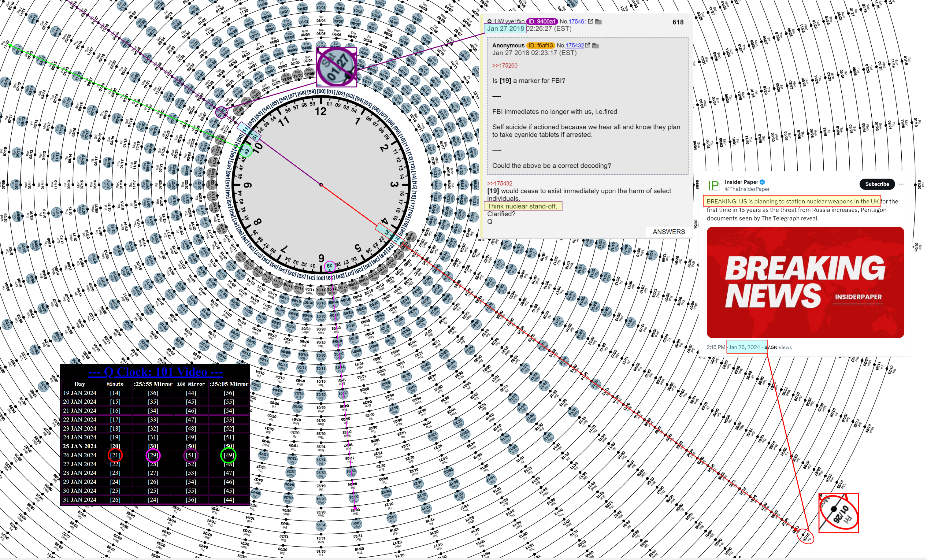Follow red reply reference >>175260

[505, 65]
